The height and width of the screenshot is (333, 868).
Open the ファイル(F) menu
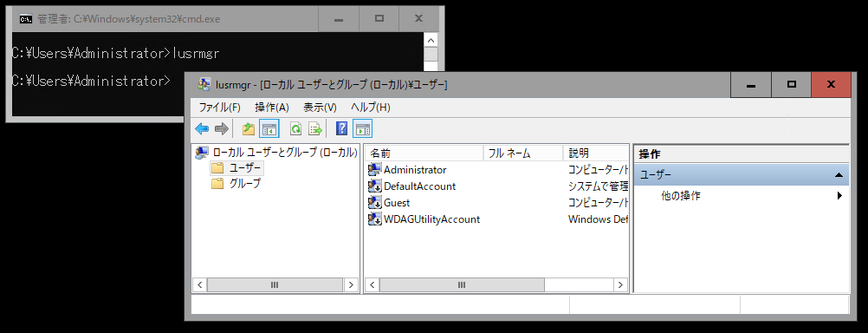point(220,108)
